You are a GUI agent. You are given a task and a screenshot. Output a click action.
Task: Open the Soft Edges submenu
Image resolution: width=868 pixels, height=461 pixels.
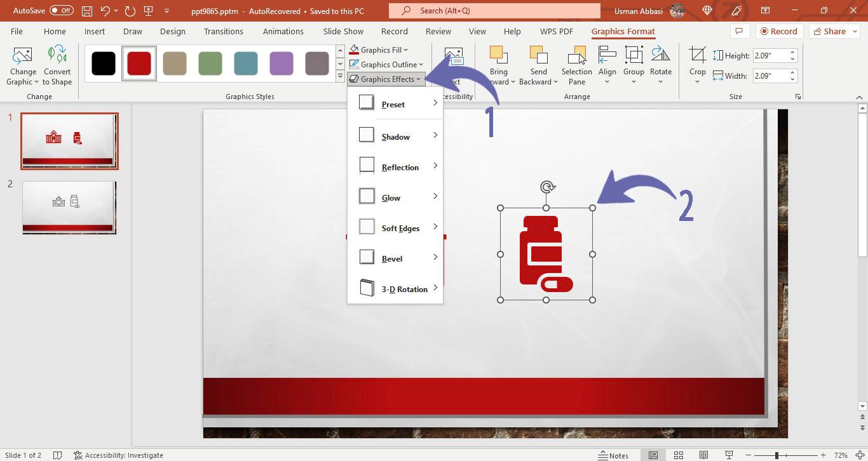395,228
